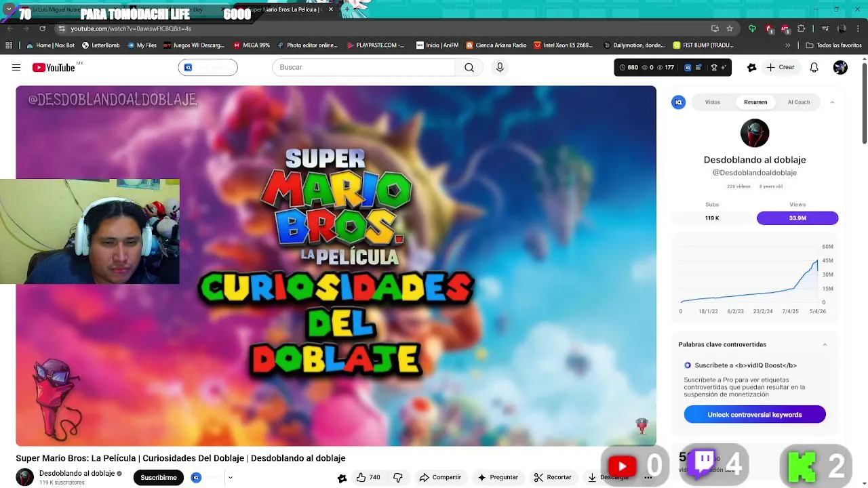
Task: Click the video player to pause
Action: tap(336, 266)
